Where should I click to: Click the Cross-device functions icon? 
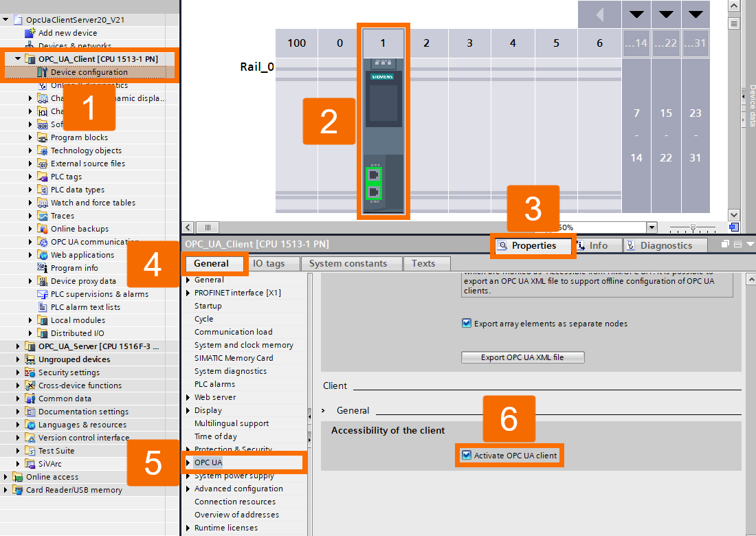[x=30, y=386]
